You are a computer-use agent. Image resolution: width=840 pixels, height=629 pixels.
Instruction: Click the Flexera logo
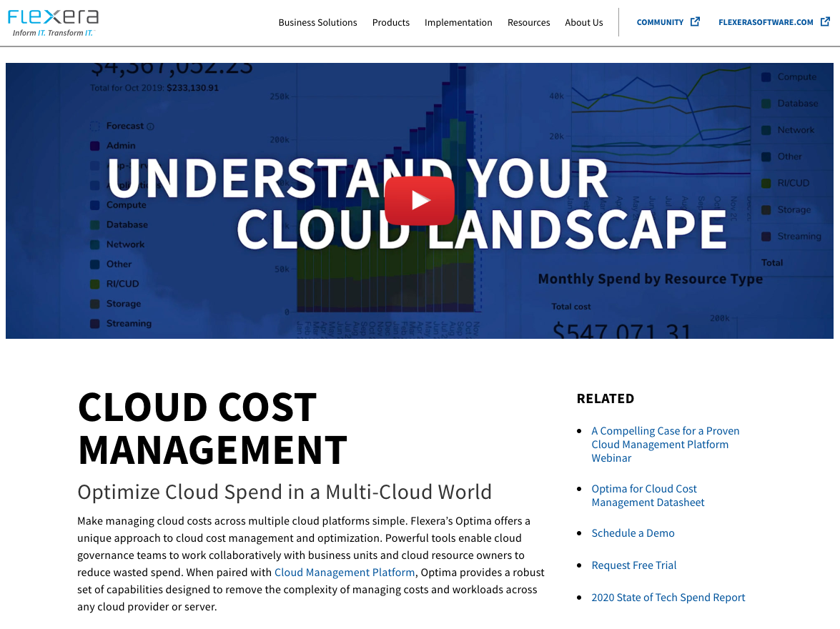pyautogui.click(x=53, y=22)
